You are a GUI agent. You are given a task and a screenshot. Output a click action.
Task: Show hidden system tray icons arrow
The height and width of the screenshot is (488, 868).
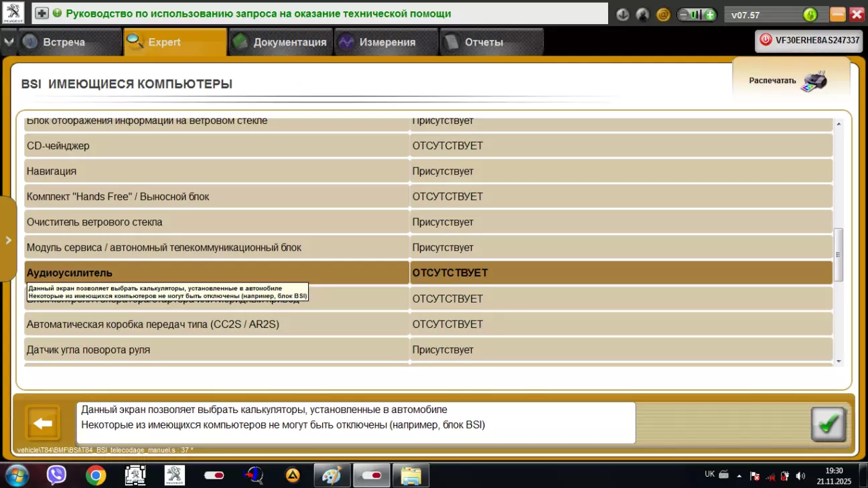coord(739,476)
